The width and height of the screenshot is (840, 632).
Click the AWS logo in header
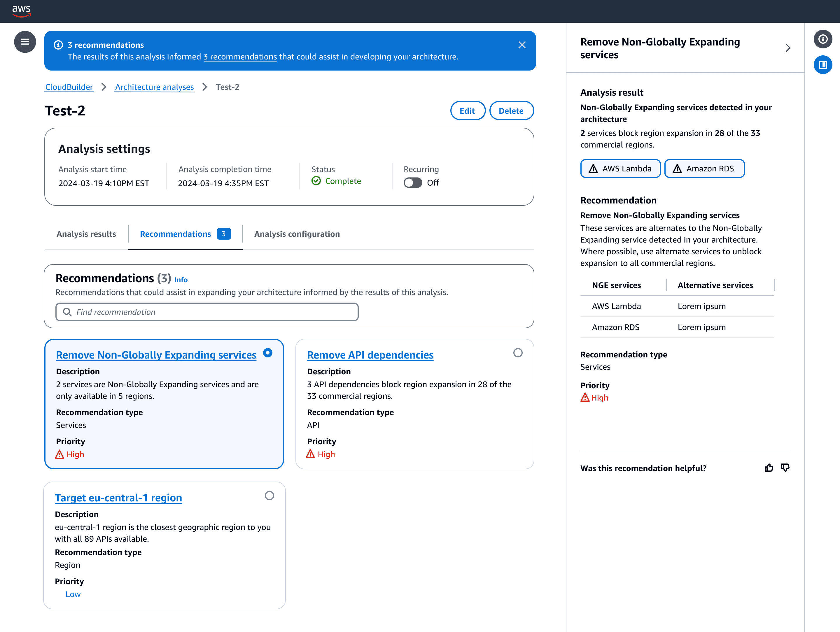(21, 11)
